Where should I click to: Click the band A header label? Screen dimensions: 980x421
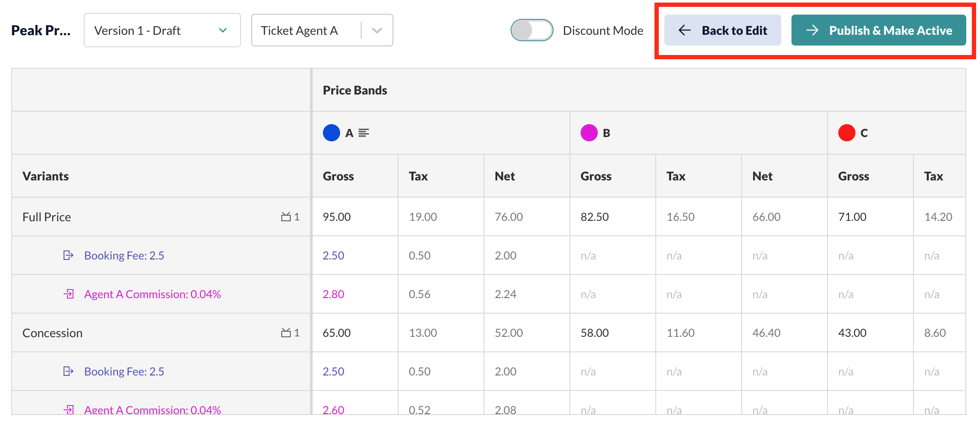coord(349,133)
